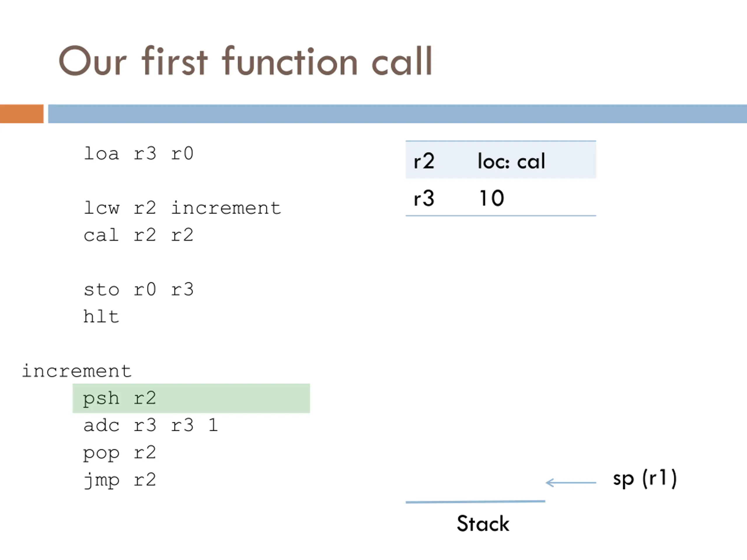
Task: Select the 'hlt' instruction
Action: click(101, 316)
